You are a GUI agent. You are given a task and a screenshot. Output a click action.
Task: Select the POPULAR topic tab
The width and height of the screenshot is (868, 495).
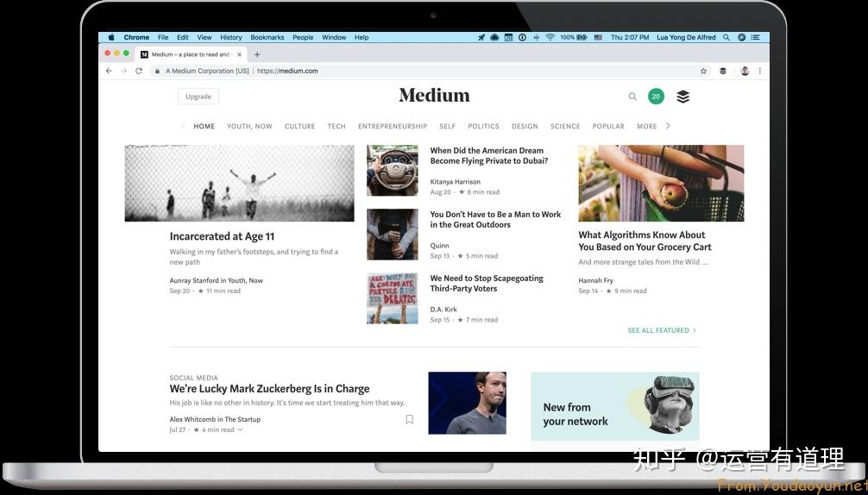click(608, 126)
